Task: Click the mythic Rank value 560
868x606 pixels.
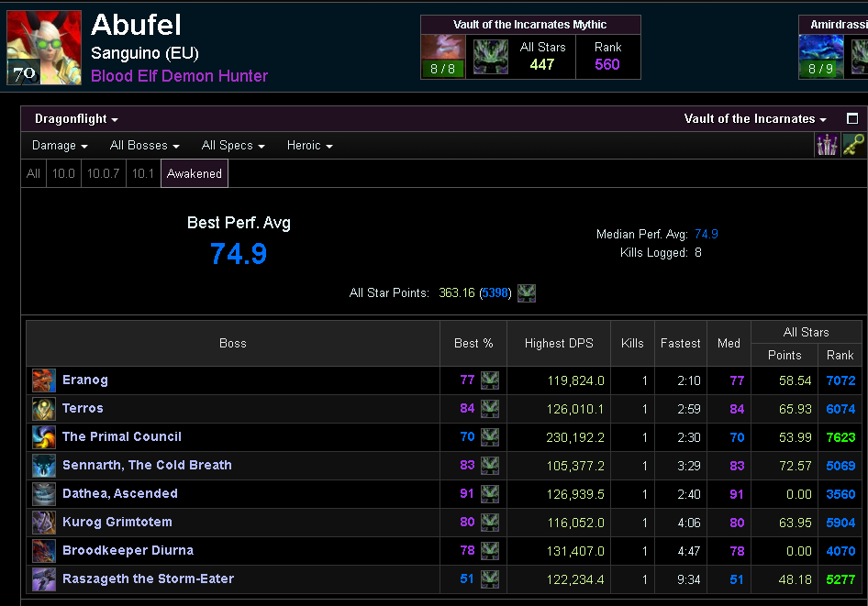Action: tap(607, 65)
